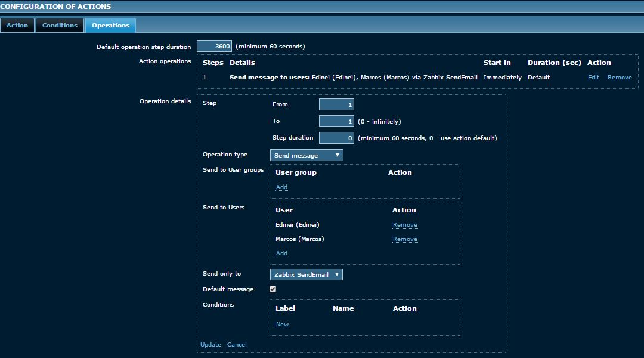Viewport: 644px width, 358px height.
Task: Open the Conditions tab
Action: coord(60,25)
